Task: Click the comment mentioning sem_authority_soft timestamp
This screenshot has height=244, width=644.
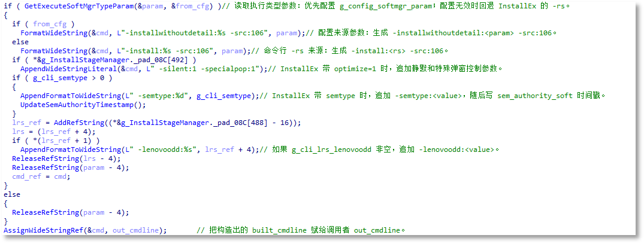Action: [434, 96]
